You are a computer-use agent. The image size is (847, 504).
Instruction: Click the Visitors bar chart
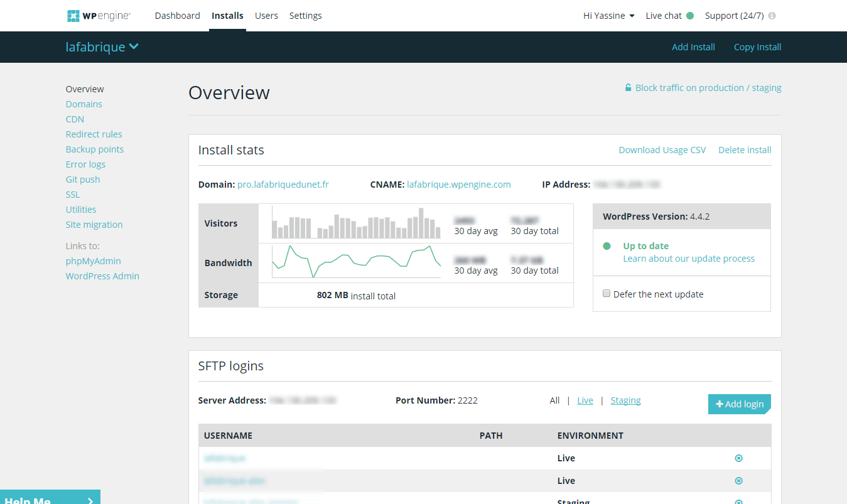click(357, 223)
